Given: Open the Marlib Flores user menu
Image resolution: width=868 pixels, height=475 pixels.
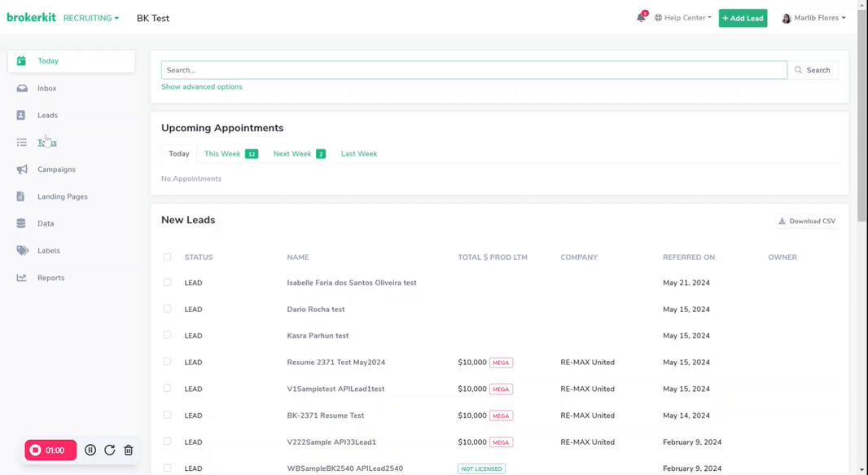Looking at the screenshot, I should coord(813,18).
